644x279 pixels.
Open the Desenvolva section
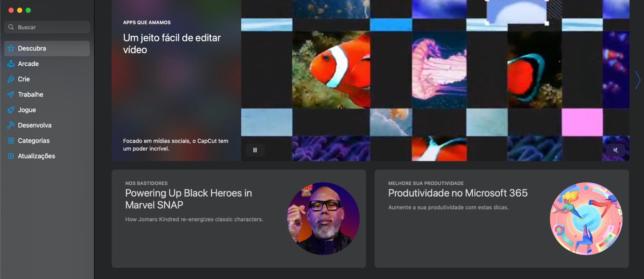(x=47, y=125)
